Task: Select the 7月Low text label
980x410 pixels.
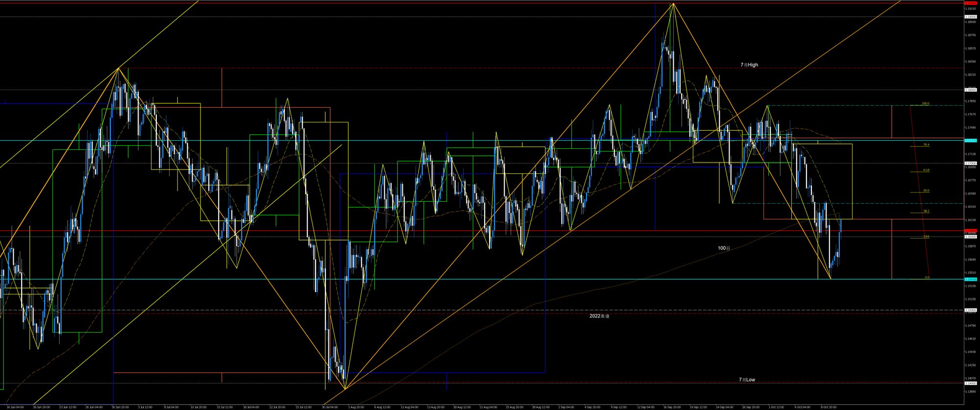Action: tap(747, 380)
